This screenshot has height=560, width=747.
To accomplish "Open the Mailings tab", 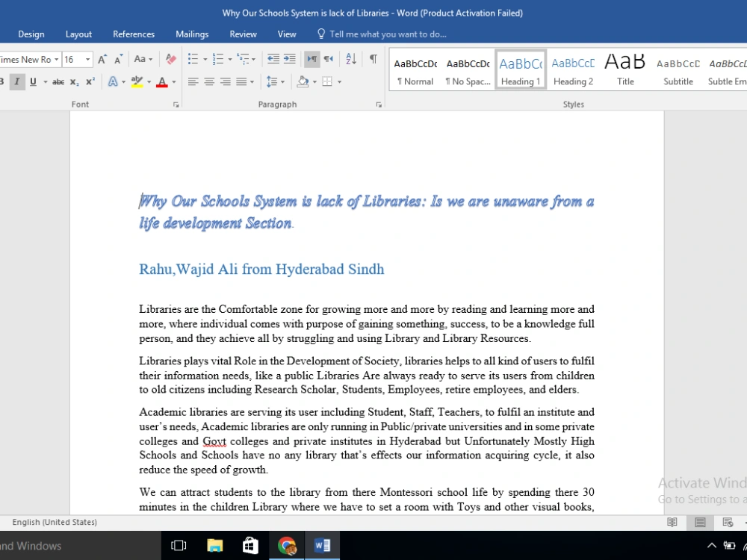I will pos(192,34).
